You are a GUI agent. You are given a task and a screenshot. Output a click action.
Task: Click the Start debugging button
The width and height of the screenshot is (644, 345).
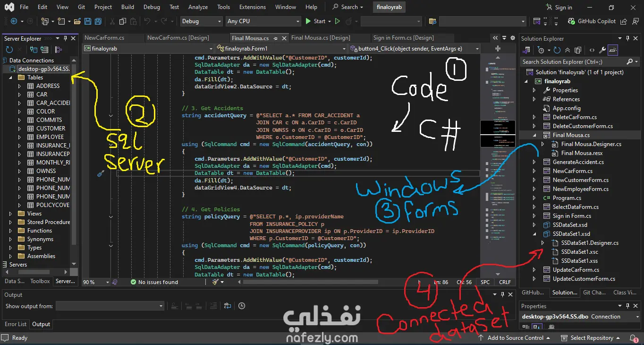coord(315,21)
